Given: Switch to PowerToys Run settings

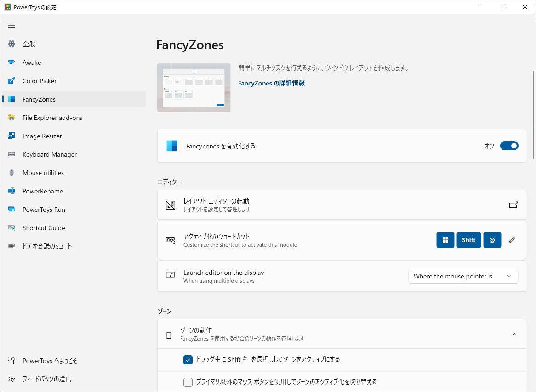Looking at the screenshot, I should [74, 210].
